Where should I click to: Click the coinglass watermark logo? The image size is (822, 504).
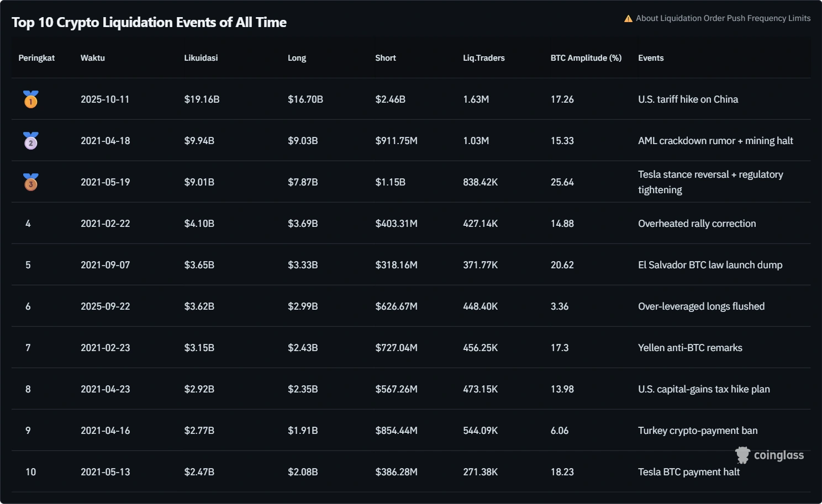[x=770, y=455]
